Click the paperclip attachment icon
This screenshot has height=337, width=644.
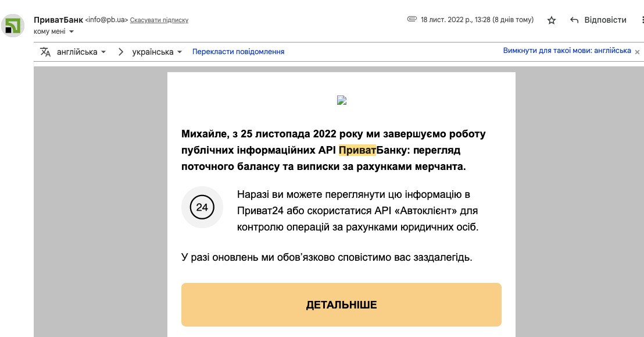[412, 19]
